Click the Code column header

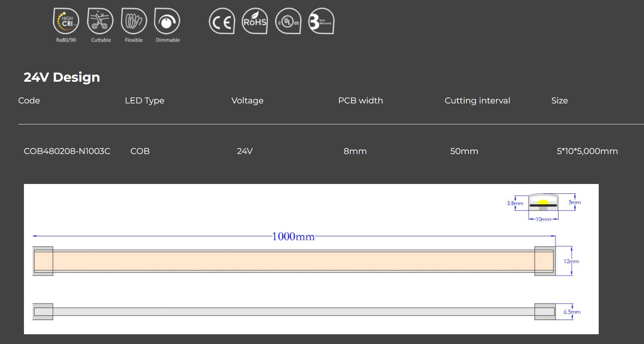pyautogui.click(x=29, y=100)
